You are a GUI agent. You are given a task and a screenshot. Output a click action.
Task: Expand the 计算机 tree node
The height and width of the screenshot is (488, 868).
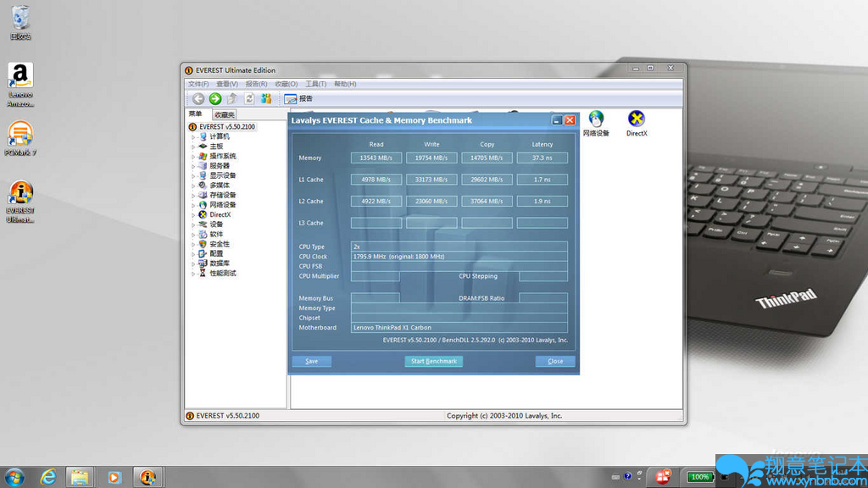[193, 136]
